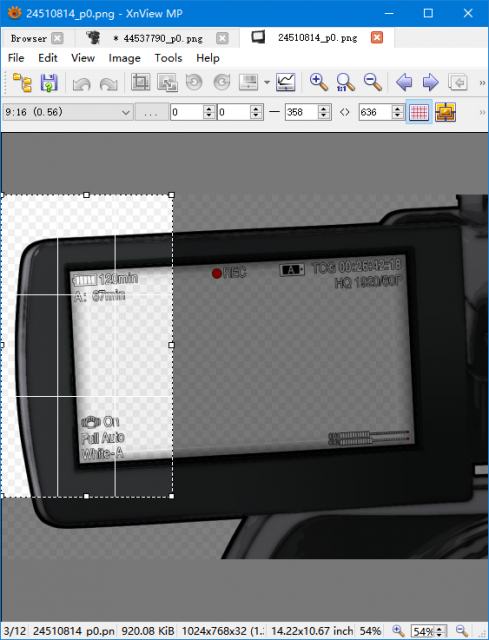Click the selection Y position field
Viewport: 489px width, 640px height.
234,112
